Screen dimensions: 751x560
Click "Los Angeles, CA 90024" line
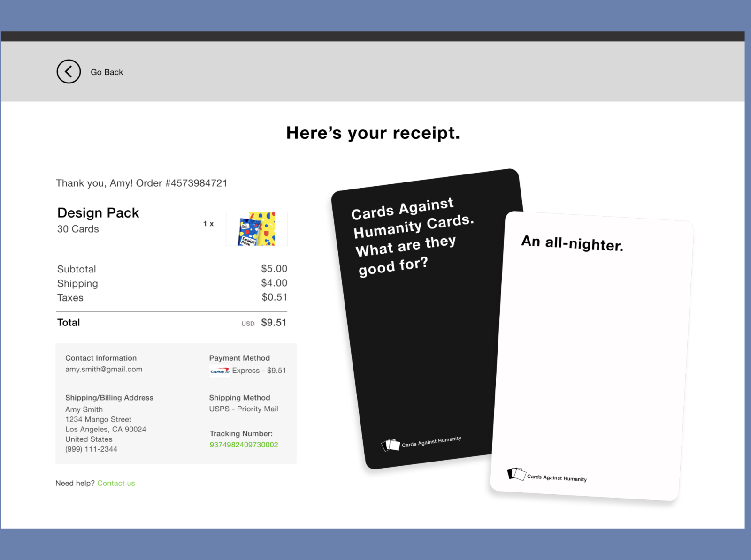click(x=106, y=429)
